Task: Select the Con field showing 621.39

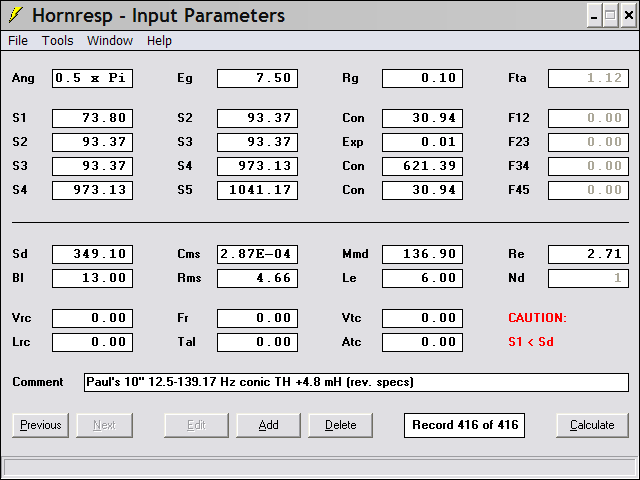Action: (422, 166)
